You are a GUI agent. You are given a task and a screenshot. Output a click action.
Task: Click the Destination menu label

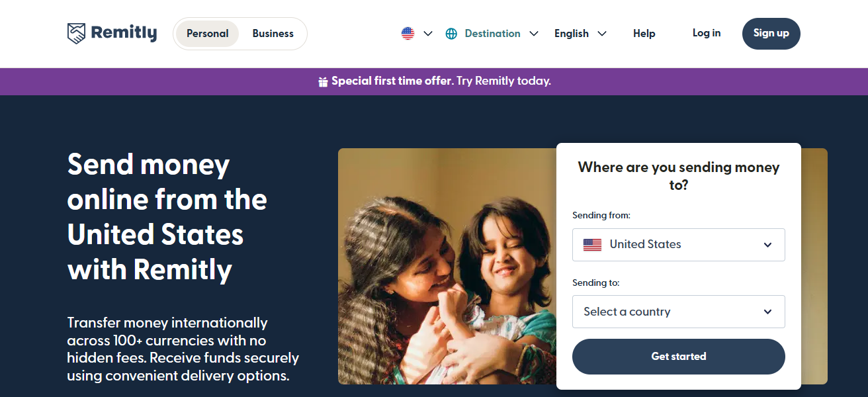click(x=492, y=34)
